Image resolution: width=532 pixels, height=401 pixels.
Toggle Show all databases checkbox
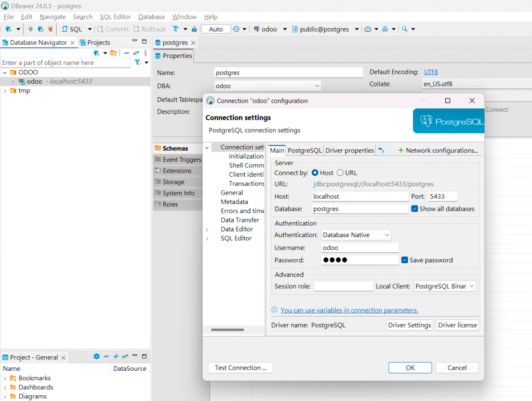(415, 209)
